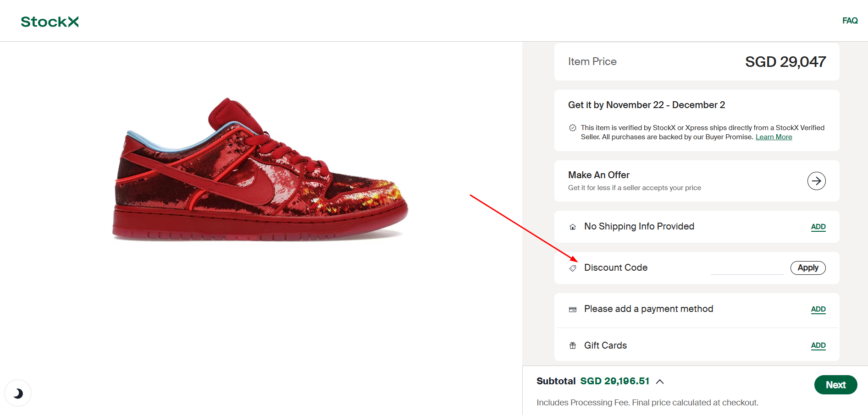Click the gift box icon beside Gift Cards
The width and height of the screenshot is (868, 415).
[572, 345]
